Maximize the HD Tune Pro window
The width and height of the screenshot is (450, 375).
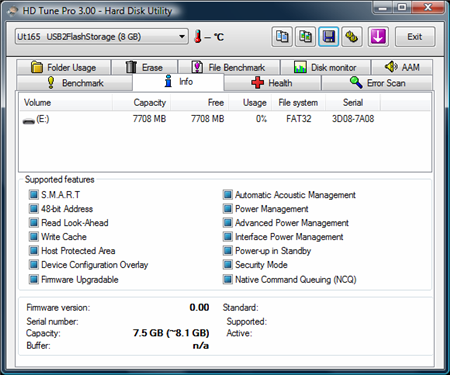pyautogui.click(x=402, y=8)
